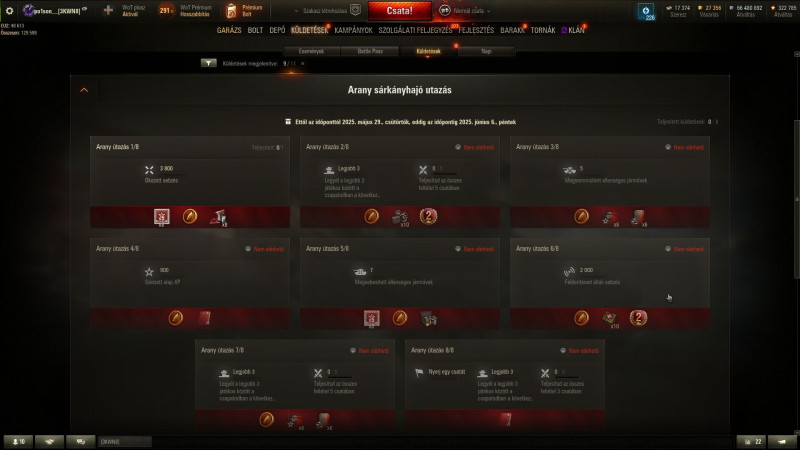
Task: Switch to the Battle Pass tab
Action: click(370, 52)
